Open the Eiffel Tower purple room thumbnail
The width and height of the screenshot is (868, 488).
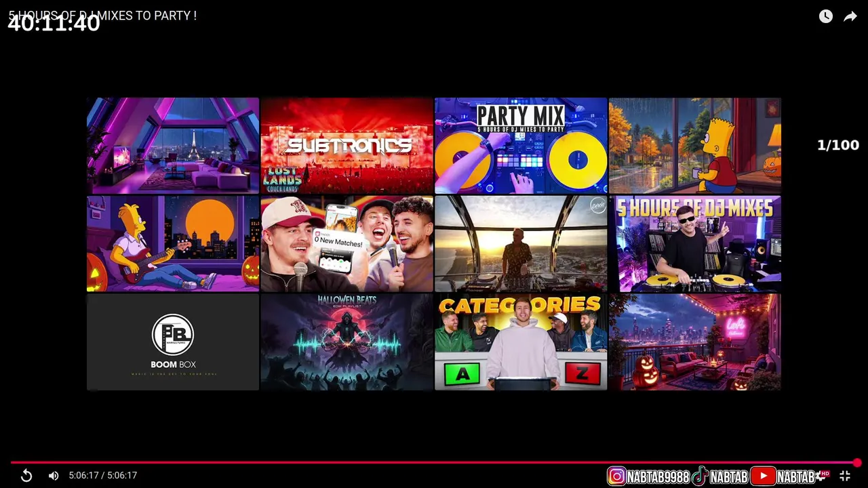click(x=173, y=146)
